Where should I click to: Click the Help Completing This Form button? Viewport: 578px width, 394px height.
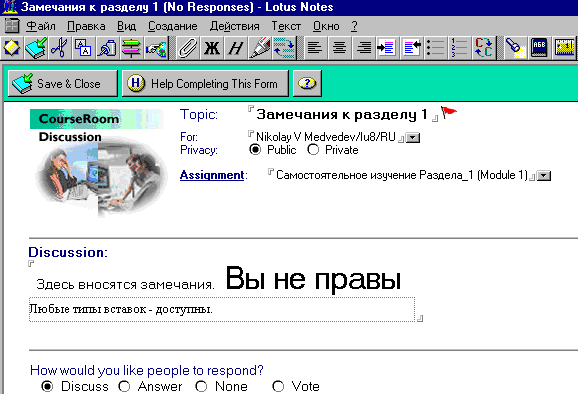click(x=205, y=84)
